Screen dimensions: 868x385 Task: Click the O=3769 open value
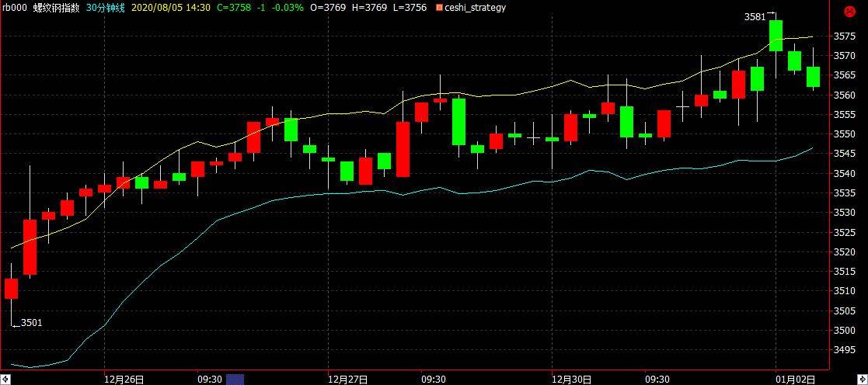328,8
